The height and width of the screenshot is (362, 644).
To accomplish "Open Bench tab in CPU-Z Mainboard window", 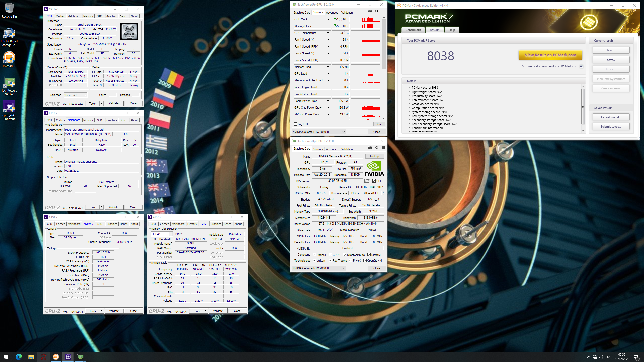I will coord(123,120).
